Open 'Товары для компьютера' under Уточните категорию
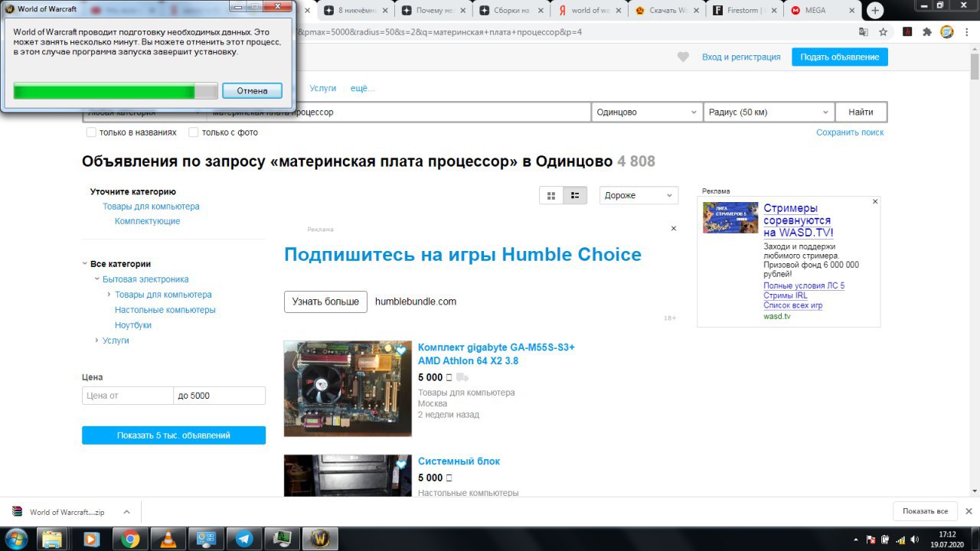980x551 pixels. click(151, 207)
